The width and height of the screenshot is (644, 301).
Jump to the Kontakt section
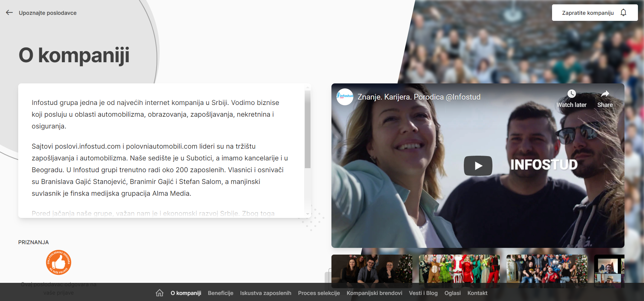click(477, 293)
